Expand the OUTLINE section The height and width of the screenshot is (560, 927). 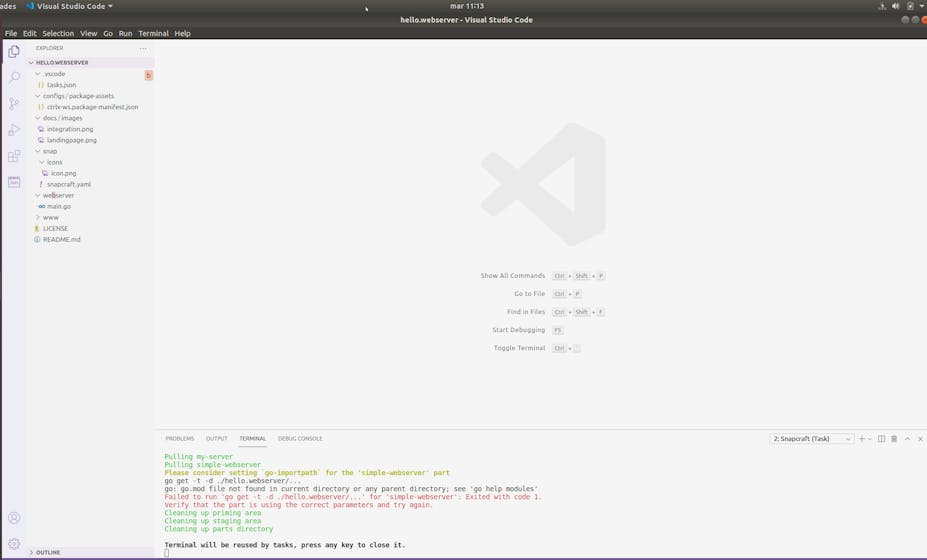coord(47,552)
